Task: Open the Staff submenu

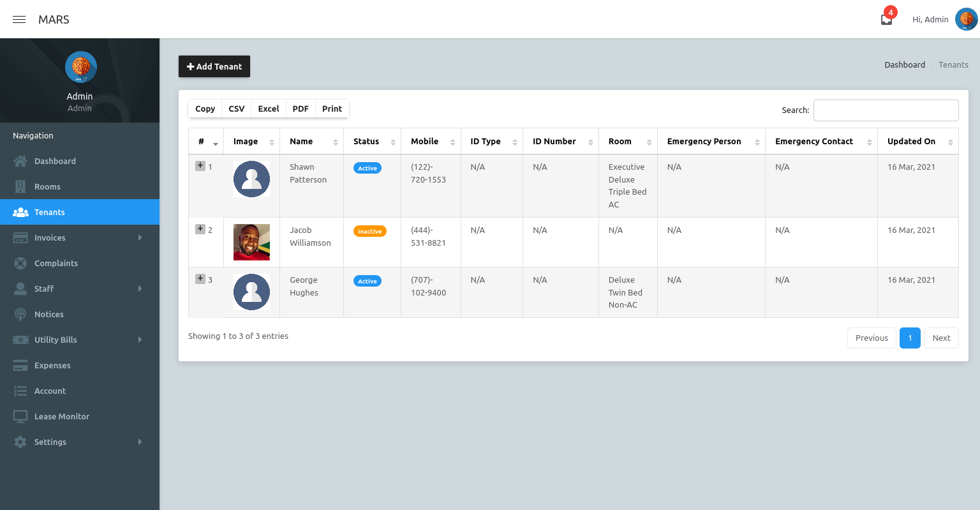Action: tap(140, 289)
